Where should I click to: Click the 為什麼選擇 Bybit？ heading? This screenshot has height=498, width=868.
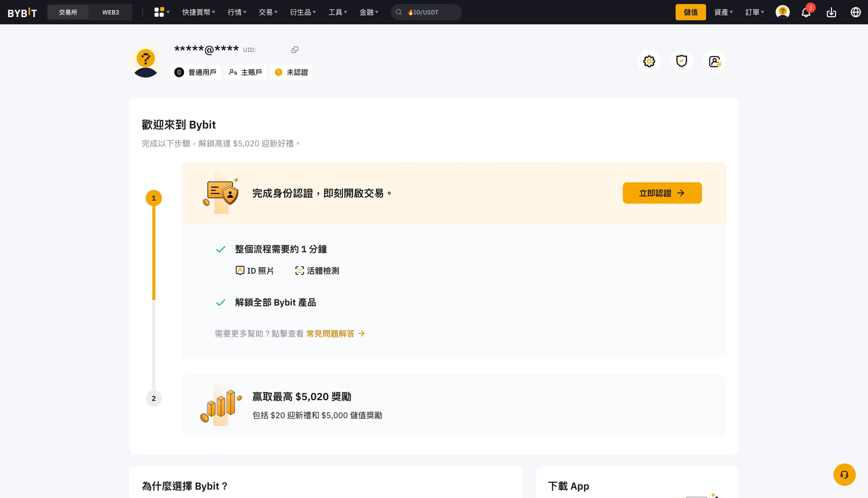pyautogui.click(x=185, y=486)
